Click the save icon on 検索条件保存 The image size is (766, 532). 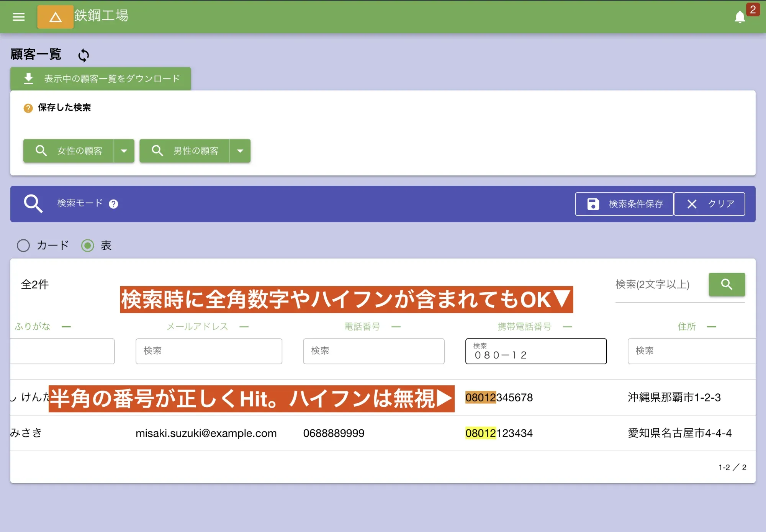(593, 204)
